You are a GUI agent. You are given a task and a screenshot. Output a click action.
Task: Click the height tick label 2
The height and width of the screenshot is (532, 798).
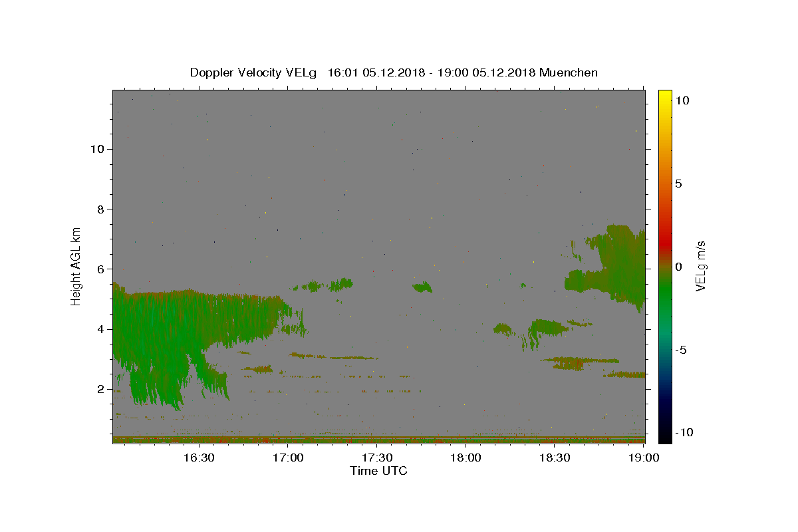[101, 389]
